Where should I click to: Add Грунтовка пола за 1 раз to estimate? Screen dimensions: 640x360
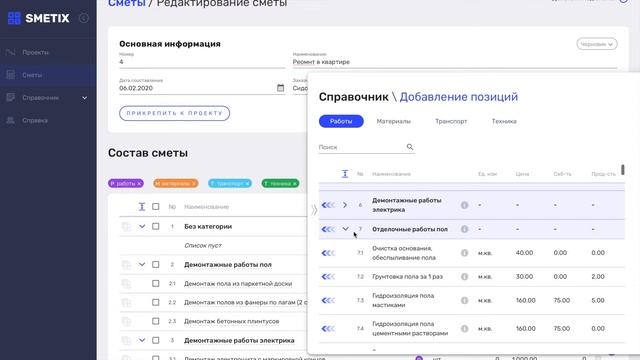(x=328, y=277)
